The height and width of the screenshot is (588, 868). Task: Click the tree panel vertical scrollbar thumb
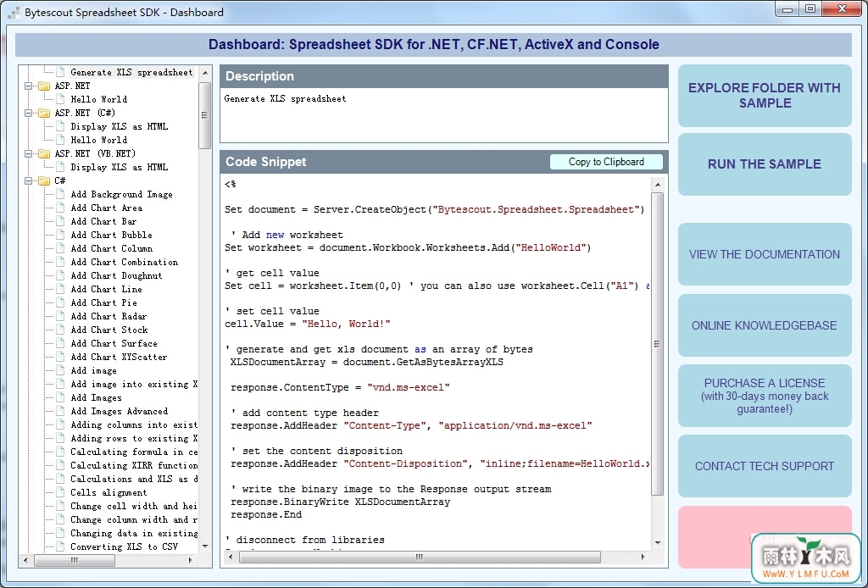205,115
